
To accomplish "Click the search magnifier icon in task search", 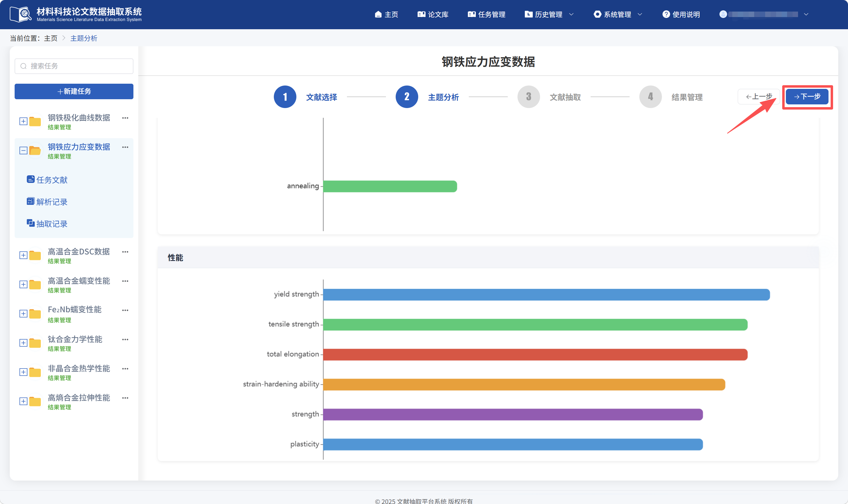I will [x=23, y=66].
